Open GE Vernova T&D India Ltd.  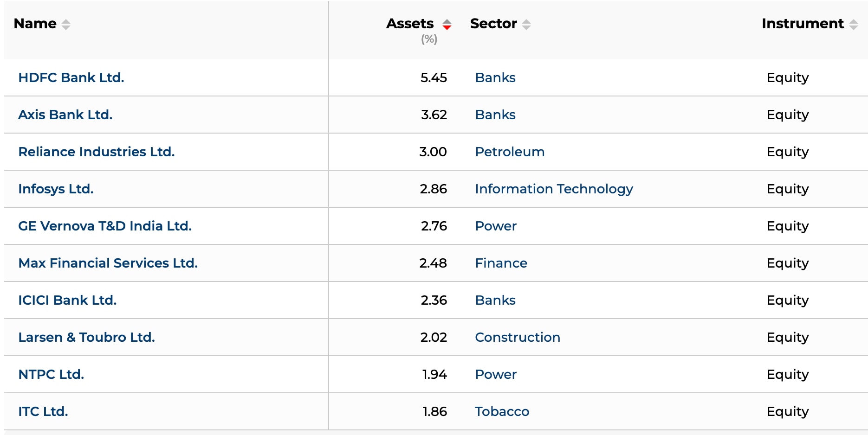[104, 226]
